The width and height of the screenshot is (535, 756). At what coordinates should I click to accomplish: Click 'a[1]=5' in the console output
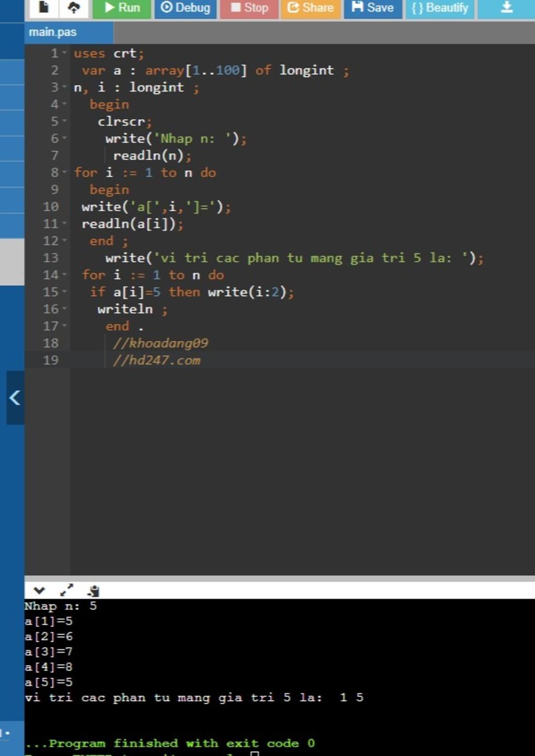tap(49, 621)
